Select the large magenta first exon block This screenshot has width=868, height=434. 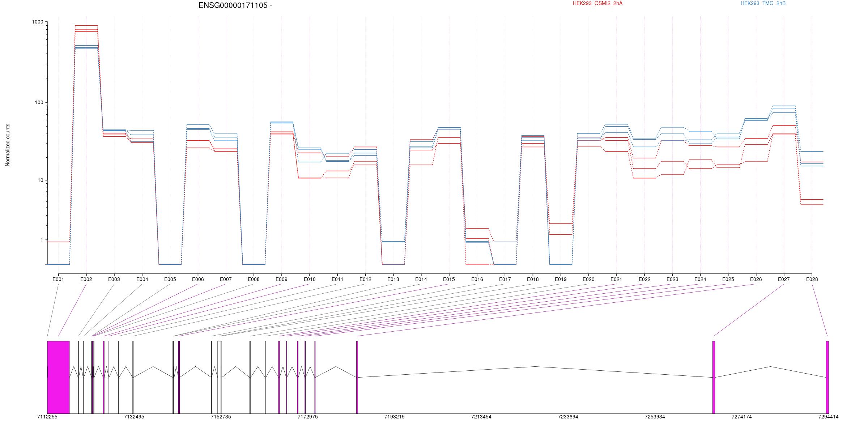coord(58,377)
